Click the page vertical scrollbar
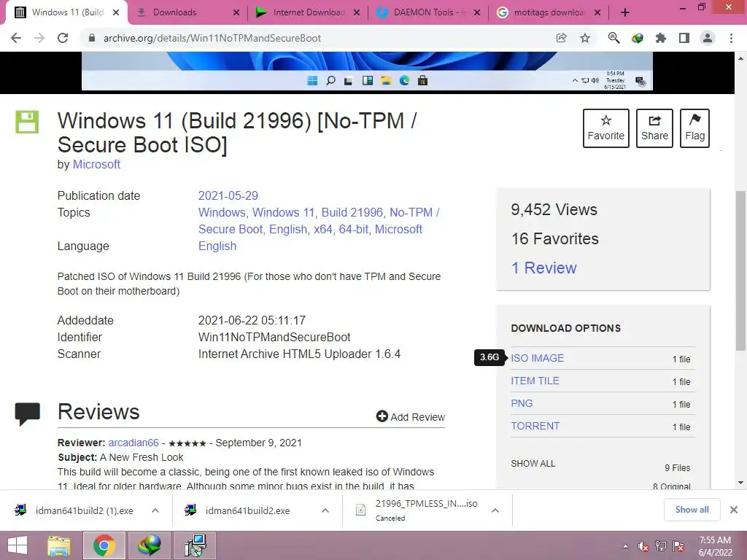 coord(740,271)
